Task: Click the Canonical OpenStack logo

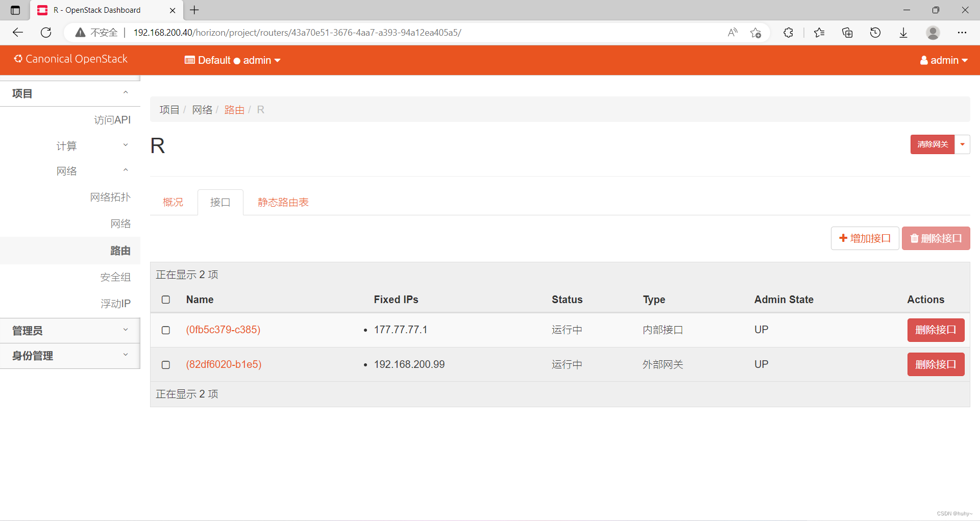Action: (x=71, y=59)
